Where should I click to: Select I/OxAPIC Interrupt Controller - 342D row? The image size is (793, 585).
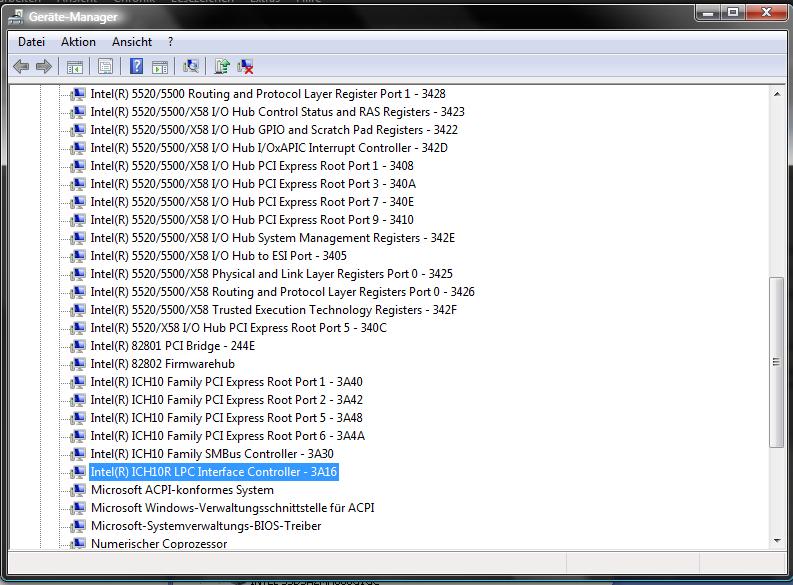[x=269, y=148]
